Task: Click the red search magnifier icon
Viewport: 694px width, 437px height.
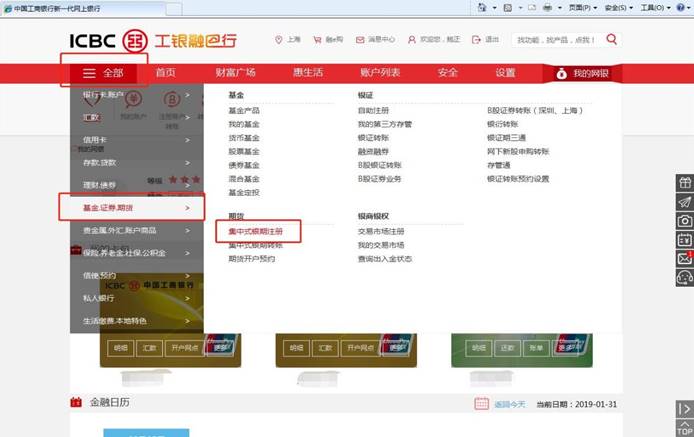Action: pyautogui.click(x=612, y=39)
